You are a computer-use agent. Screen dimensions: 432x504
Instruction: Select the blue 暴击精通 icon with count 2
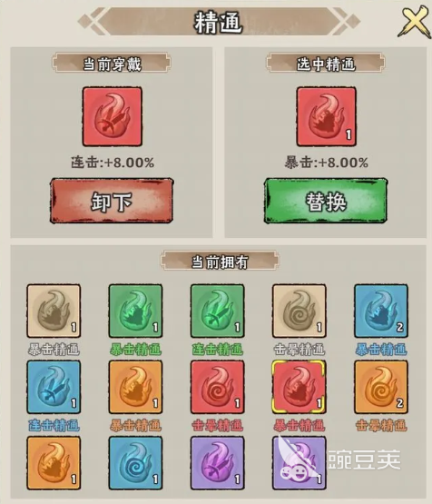click(x=381, y=311)
